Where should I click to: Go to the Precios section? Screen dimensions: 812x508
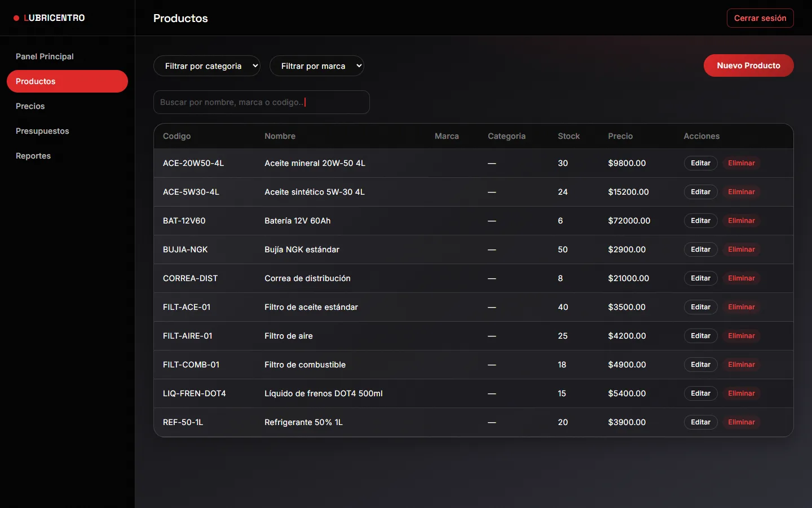[67, 106]
